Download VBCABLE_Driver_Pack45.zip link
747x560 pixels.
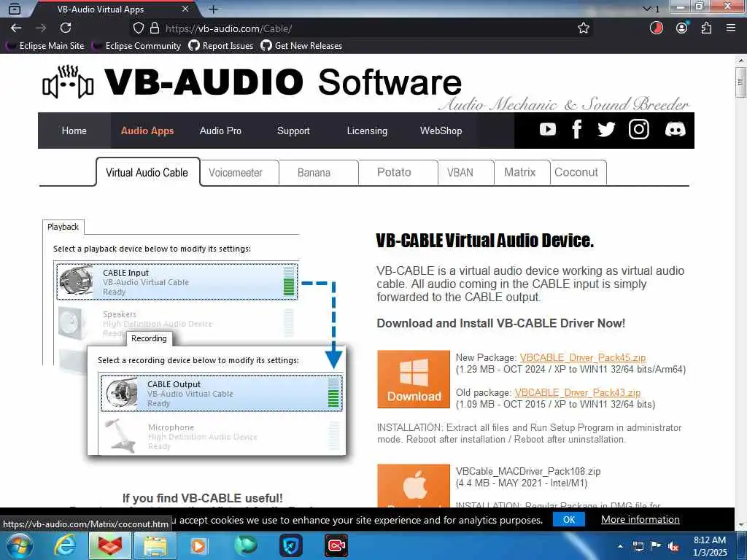[x=583, y=357]
